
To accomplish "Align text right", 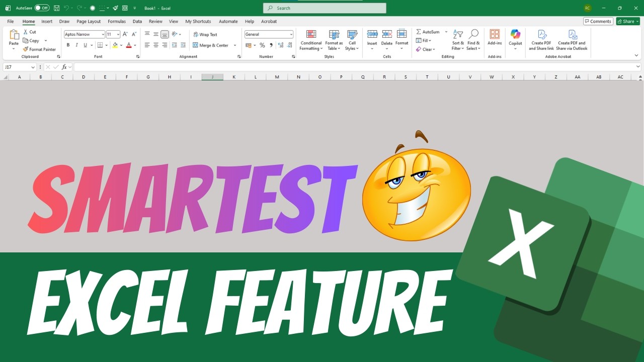I will (165, 45).
